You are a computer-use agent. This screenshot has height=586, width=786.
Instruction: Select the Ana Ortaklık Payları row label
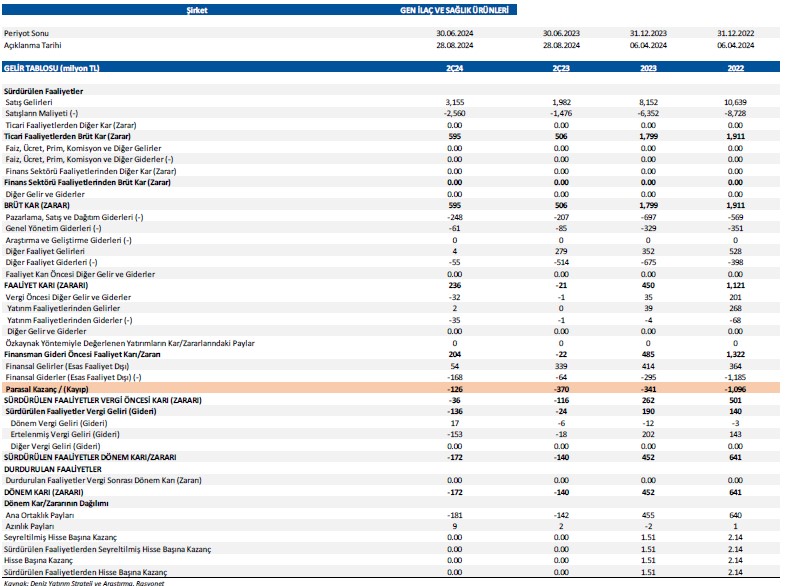pyautogui.click(x=39, y=514)
